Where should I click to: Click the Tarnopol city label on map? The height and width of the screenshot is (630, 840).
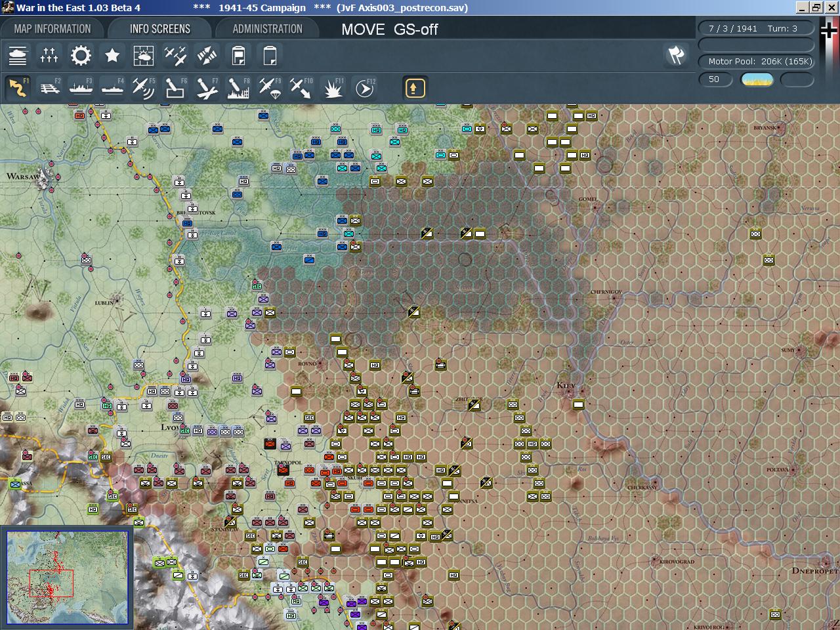(288, 463)
